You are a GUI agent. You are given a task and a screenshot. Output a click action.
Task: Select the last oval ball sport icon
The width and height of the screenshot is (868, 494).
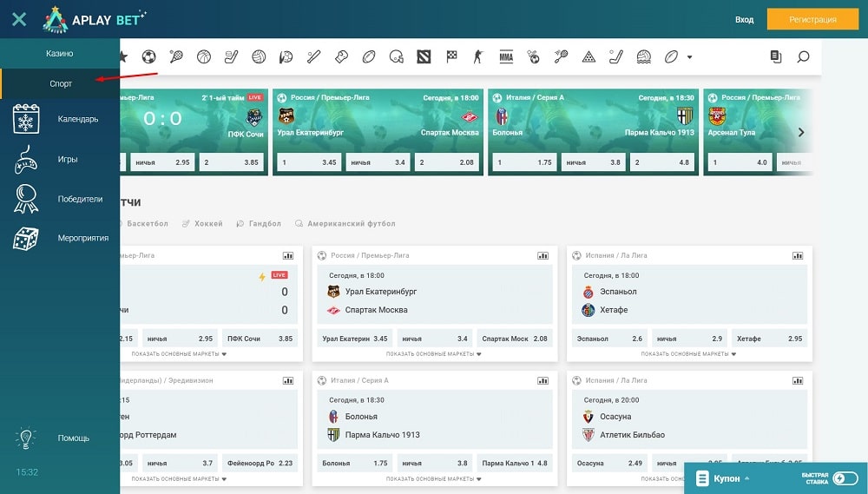coord(671,56)
